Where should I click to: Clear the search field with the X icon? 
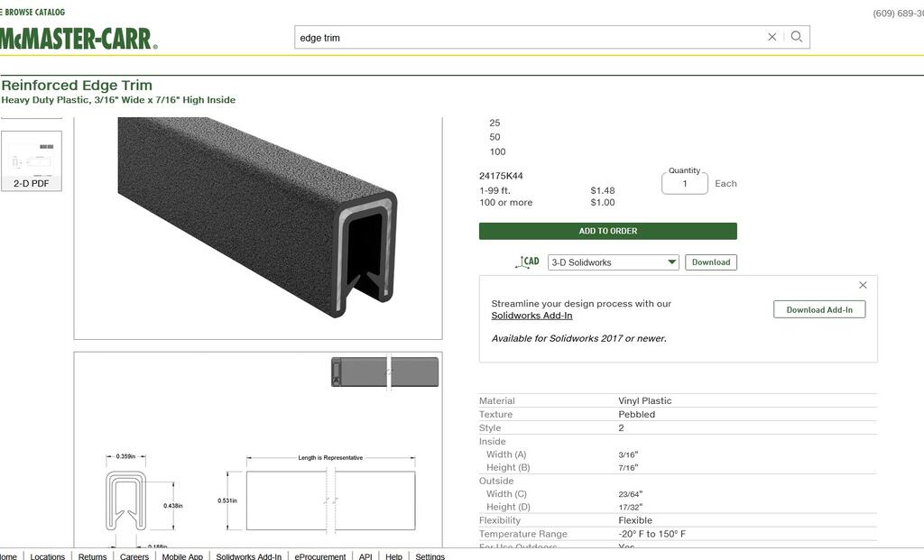coord(772,37)
